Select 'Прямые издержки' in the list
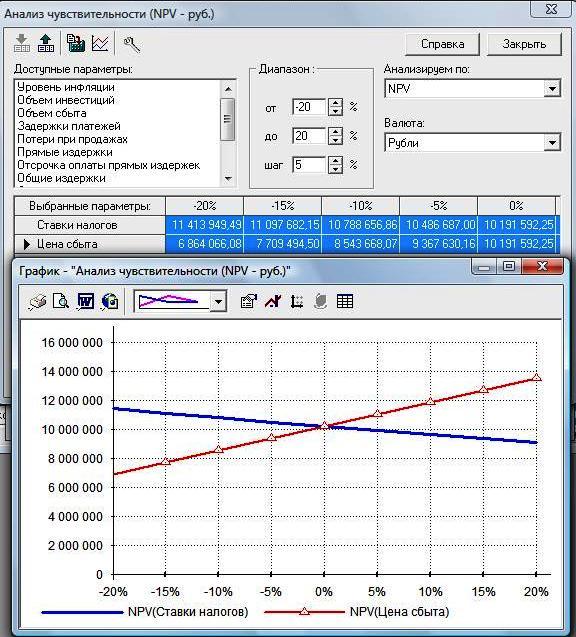The width and height of the screenshot is (576, 637). pyautogui.click(x=65, y=152)
